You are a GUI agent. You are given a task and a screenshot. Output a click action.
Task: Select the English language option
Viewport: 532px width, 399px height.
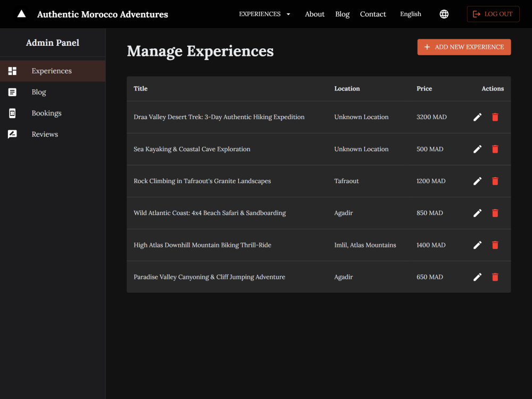click(411, 14)
